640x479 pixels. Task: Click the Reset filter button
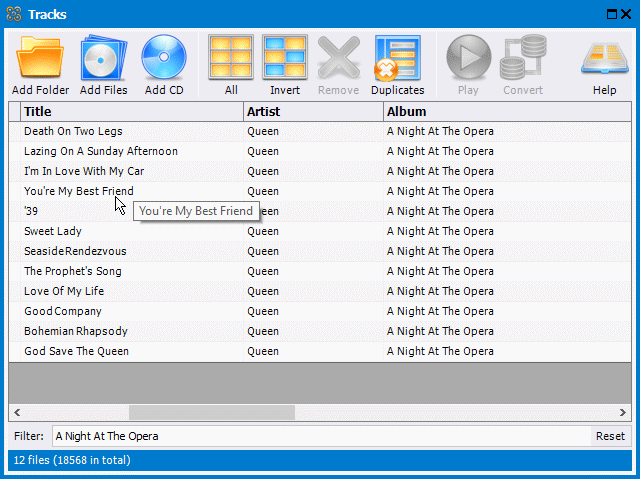tap(610, 436)
